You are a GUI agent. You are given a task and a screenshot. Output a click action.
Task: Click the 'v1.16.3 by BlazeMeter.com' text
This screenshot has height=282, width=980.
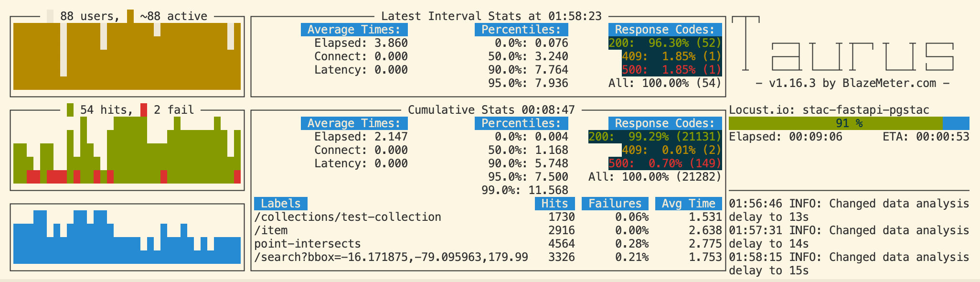852,83
